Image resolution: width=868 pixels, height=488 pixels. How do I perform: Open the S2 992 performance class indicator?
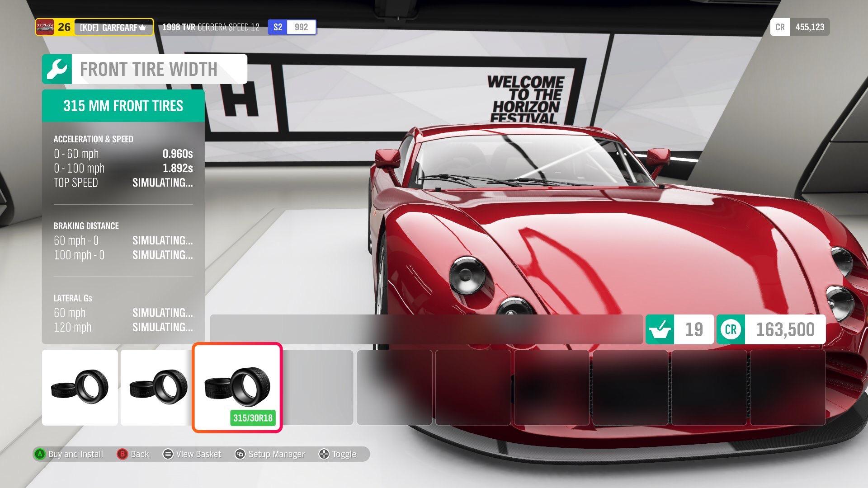(292, 27)
